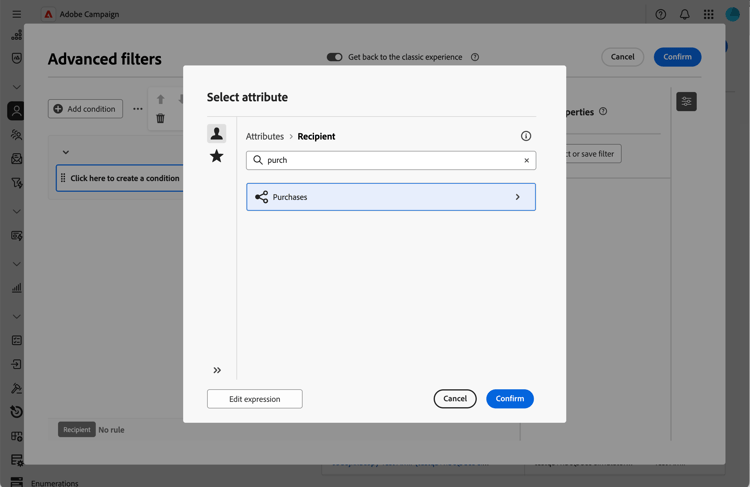750x487 pixels.
Task: Click the 'select or save filter' button
Action: [x=594, y=154]
